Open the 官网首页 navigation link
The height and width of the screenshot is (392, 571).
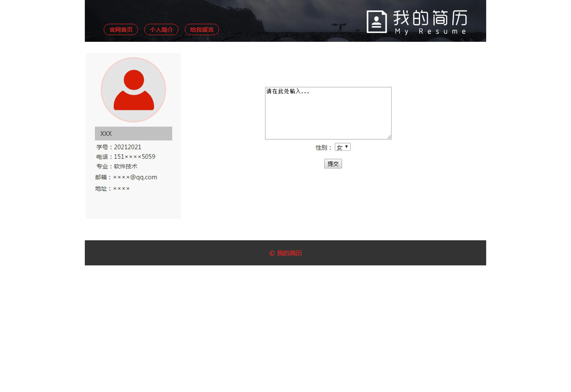121,29
